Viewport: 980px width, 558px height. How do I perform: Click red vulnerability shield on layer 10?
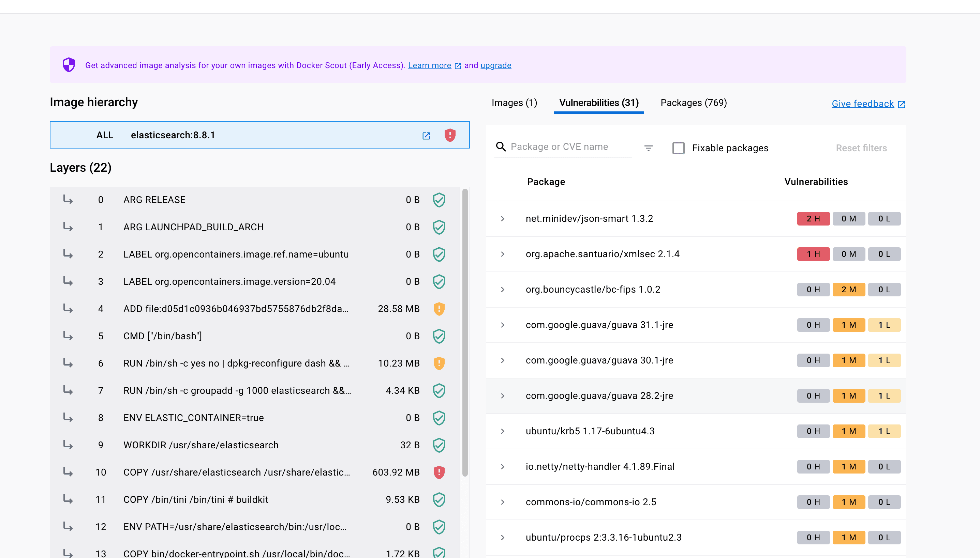[439, 472]
